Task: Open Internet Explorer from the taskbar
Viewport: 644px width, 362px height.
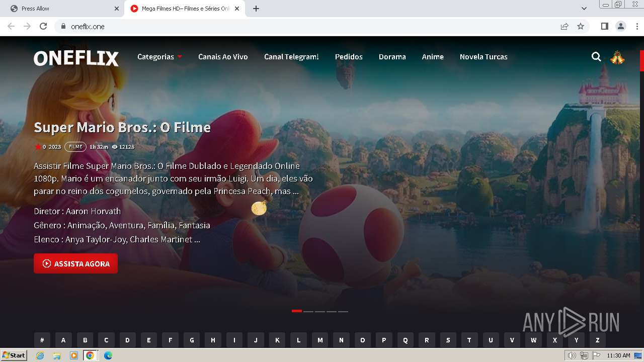Action: pos(40,355)
